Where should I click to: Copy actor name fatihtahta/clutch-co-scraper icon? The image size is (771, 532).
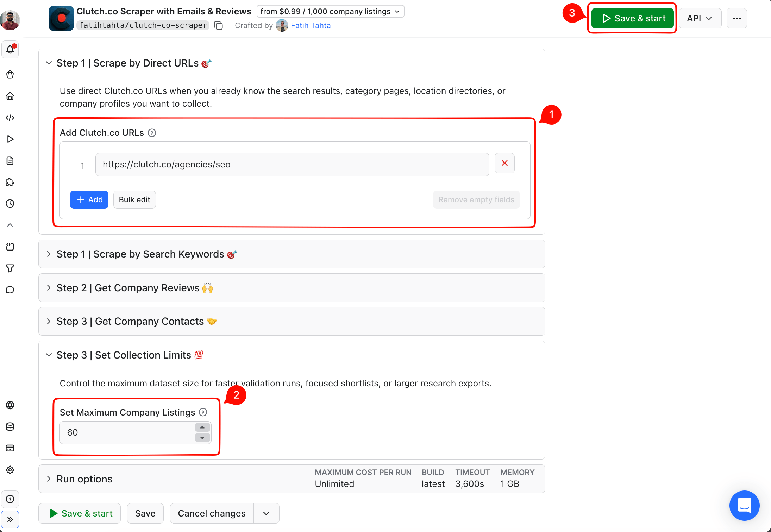click(219, 26)
